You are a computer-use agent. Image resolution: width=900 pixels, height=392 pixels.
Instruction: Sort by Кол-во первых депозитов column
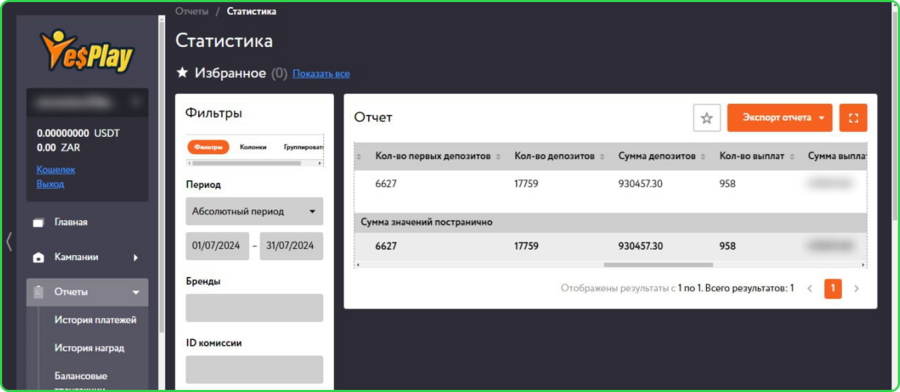coord(498,156)
